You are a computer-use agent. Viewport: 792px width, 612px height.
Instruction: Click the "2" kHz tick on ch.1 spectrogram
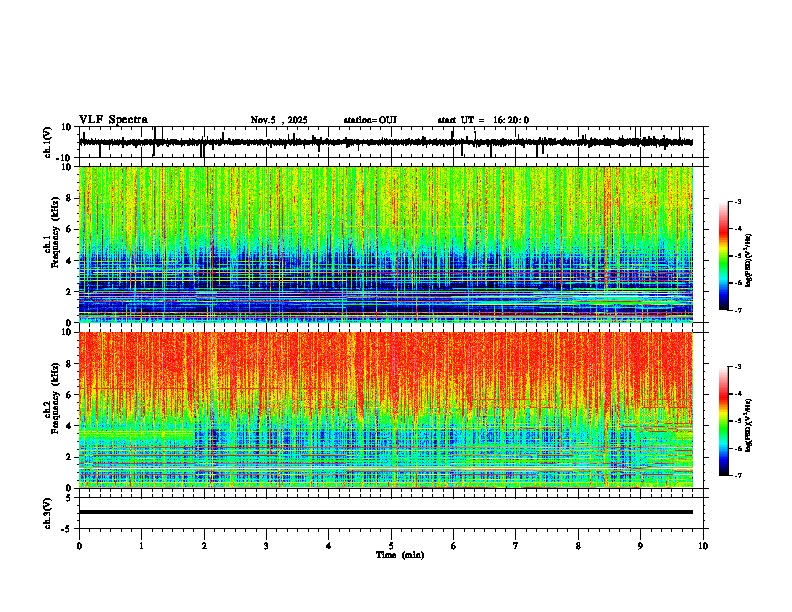tap(69, 291)
